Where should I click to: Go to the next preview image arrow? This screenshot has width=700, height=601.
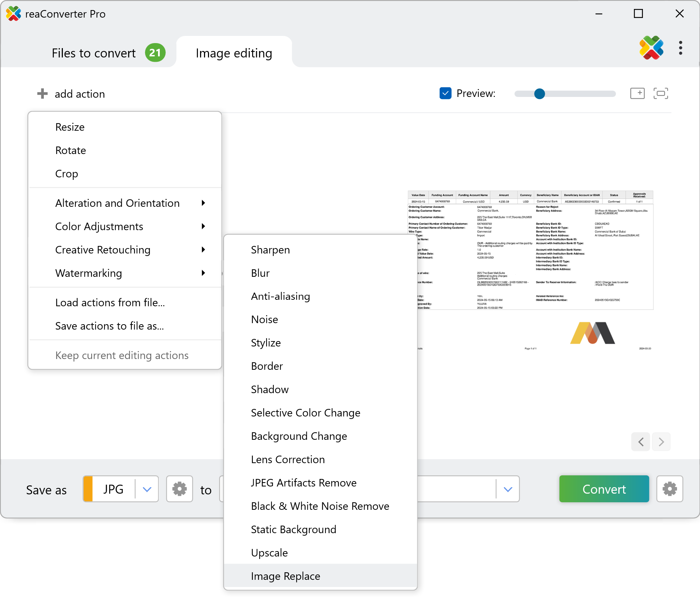[x=661, y=442]
